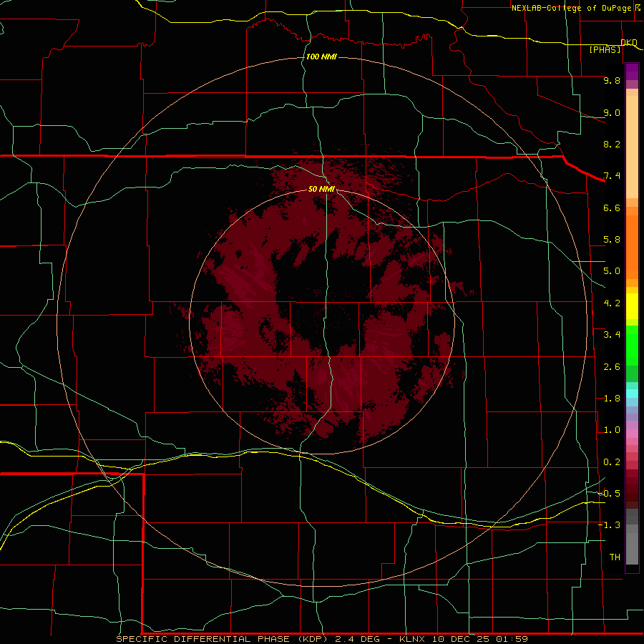This screenshot has height=644, width=644.
Task: Click the 7.4 scale value
Action: [612, 176]
